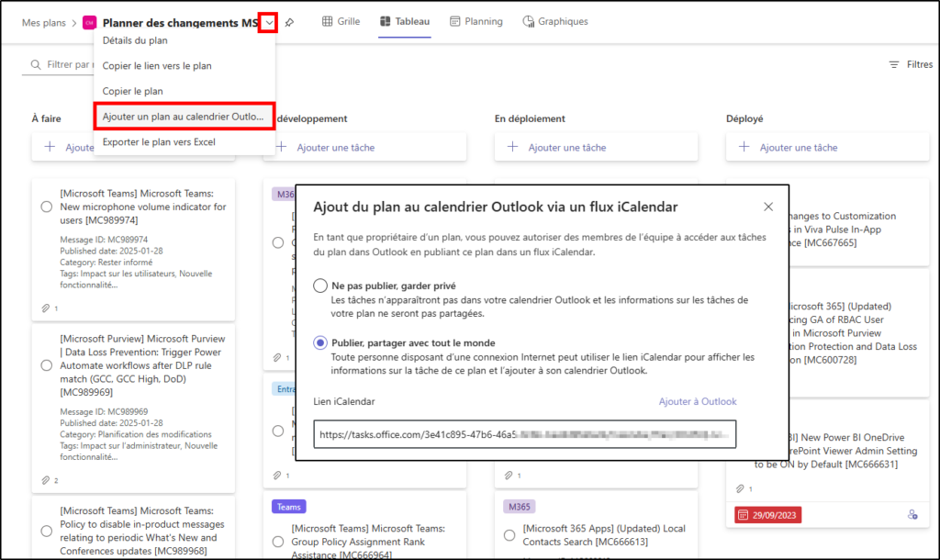Select Ne pas publier, garder privé option
Image resolution: width=940 pixels, height=560 pixels.
click(x=320, y=286)
